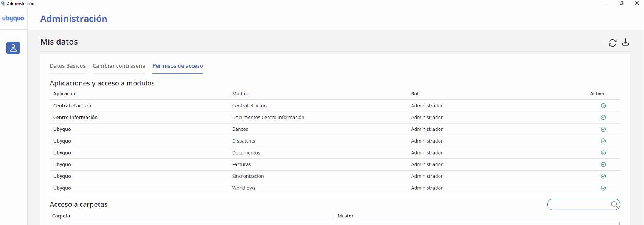Click the active check icon for Facturas
Image resolution: width=644 pixels, height=225 pixels.
[x=604, y=164]
